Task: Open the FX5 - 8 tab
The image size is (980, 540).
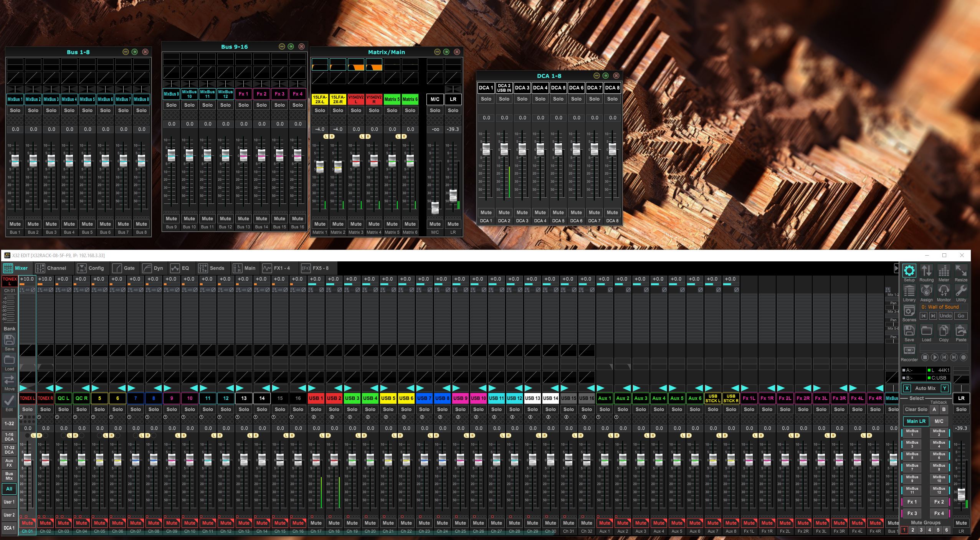Action: pos(315,268)
